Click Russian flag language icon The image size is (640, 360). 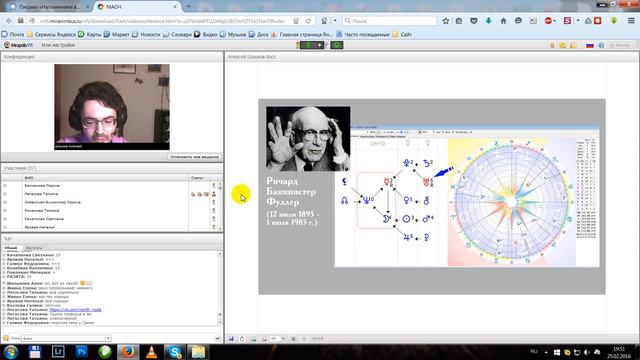tap(590, 45)
